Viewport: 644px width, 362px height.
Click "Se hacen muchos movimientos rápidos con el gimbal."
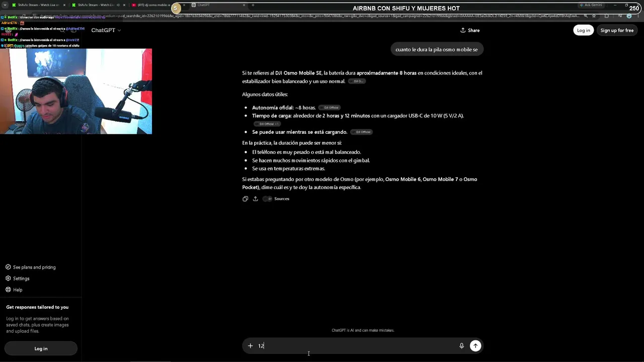pyautogui.click(x=311, y=160)
